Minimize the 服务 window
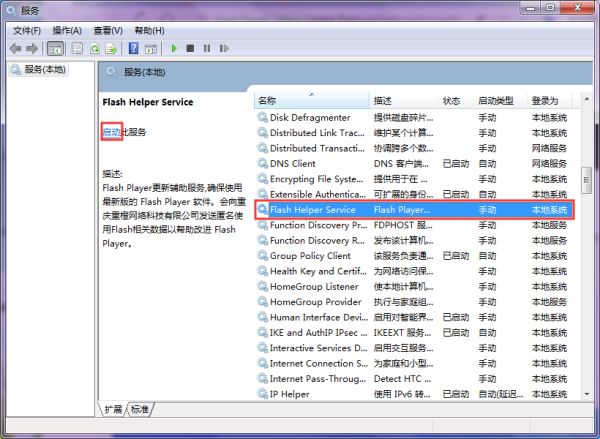This screenshot has width=600, height=439. click(x=530, y=8)
